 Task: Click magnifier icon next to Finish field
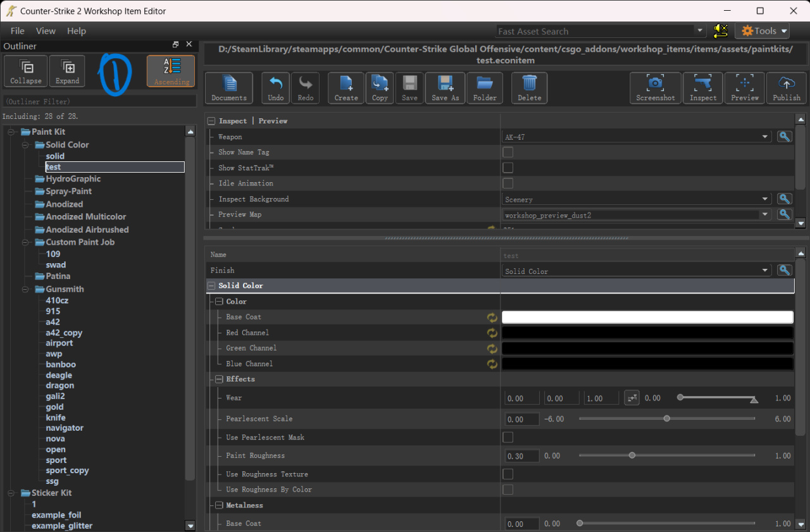pos(785,270)
